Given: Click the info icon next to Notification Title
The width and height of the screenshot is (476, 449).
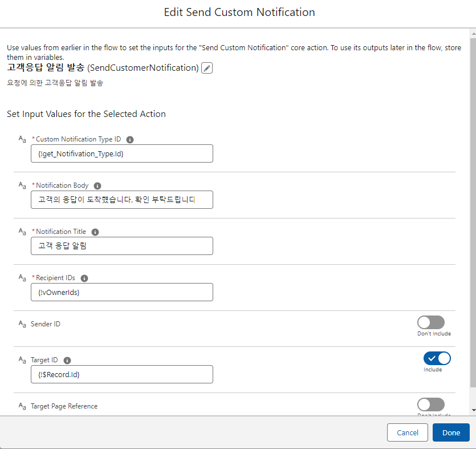Looking at the screenshot, I should [x=95, y=232].
